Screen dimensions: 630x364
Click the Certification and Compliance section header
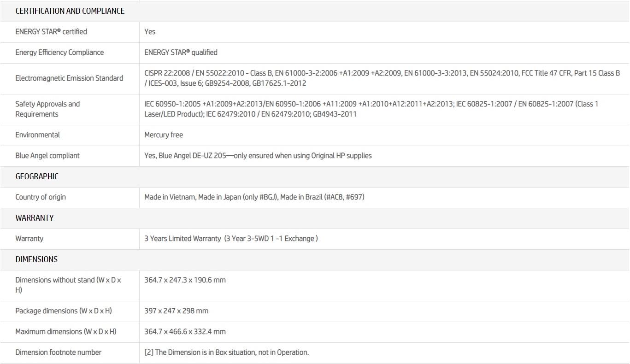(x=70, y=11)
